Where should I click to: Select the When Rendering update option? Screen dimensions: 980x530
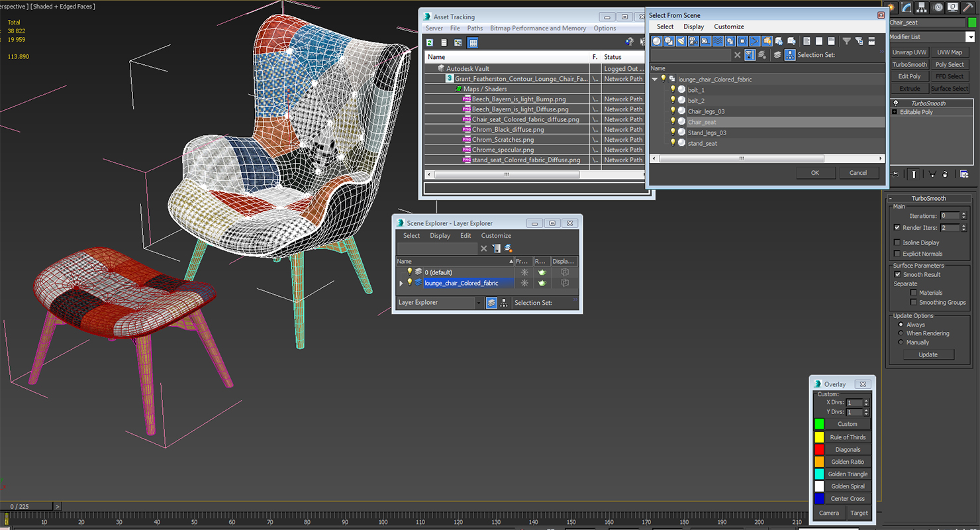901,333
